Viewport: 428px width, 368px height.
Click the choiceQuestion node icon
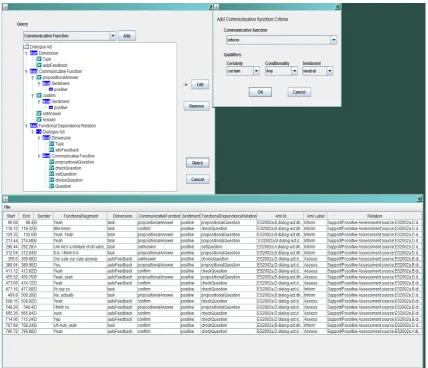click(52, 180)
